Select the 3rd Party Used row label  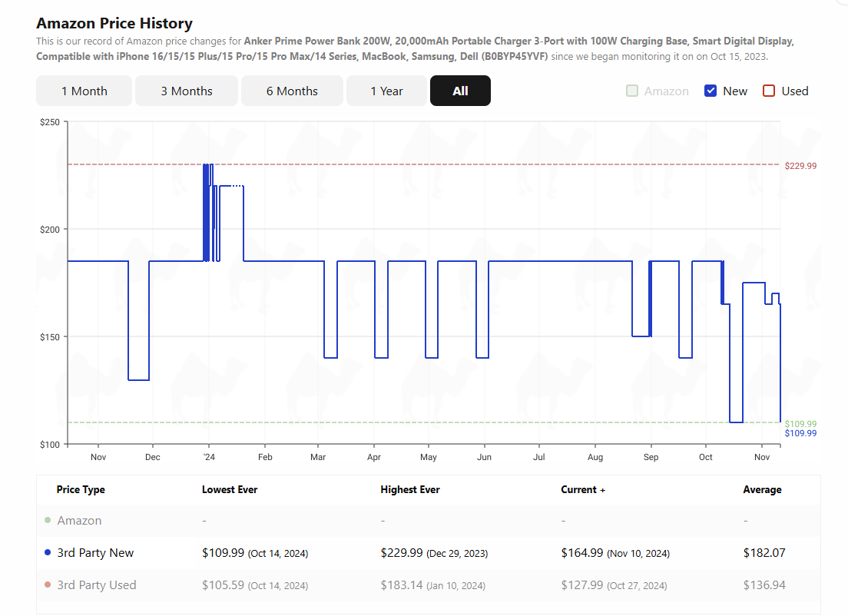[97, 585]
